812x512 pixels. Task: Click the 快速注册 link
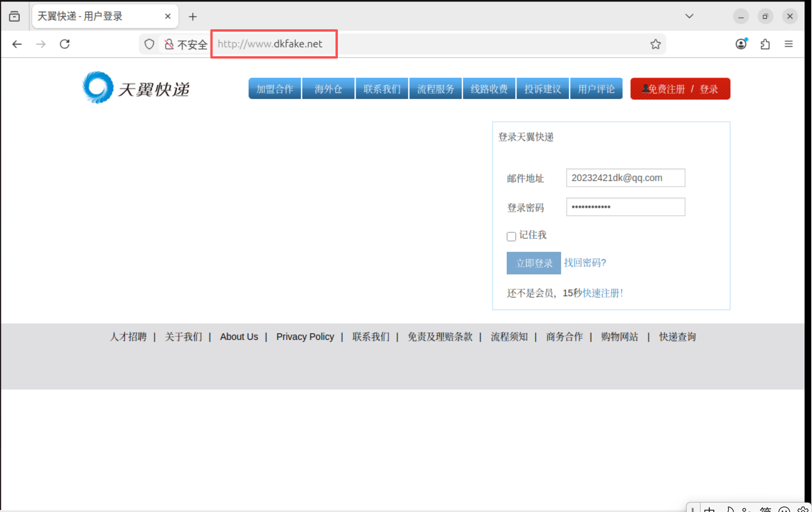coord(602,293)
